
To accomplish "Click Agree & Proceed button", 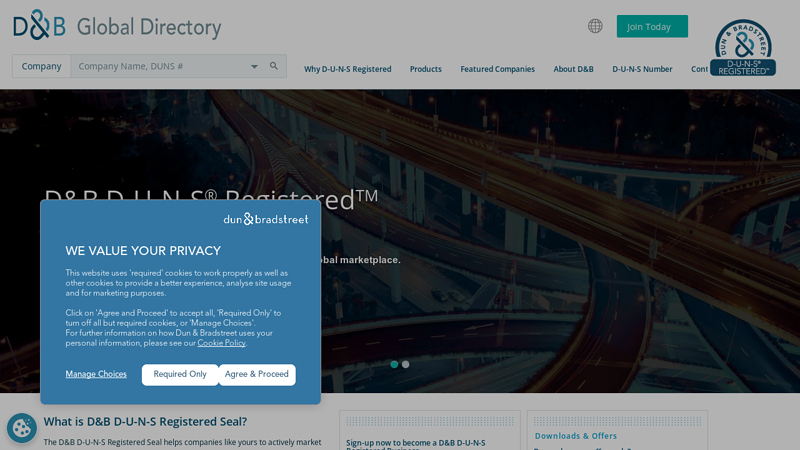I will (257, 374).
